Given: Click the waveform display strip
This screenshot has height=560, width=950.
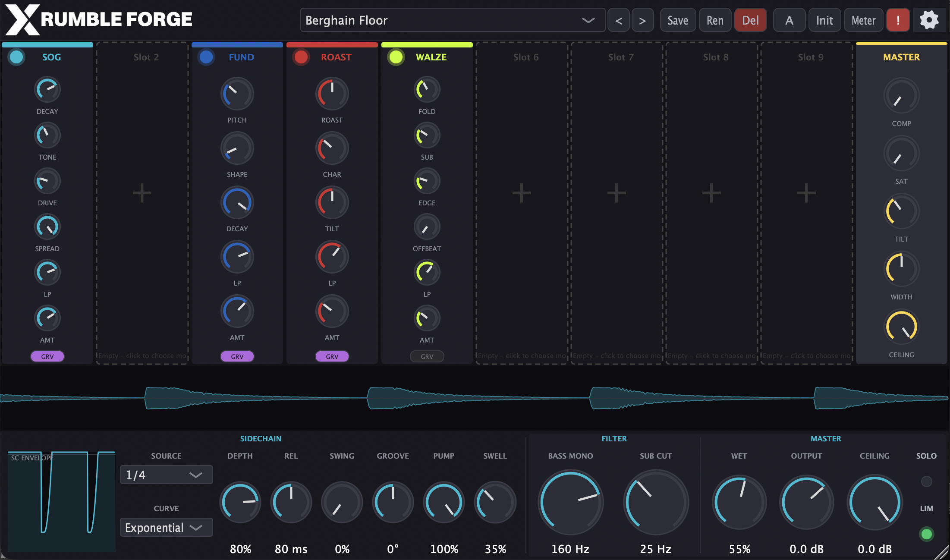Looking at the screenshot, I should click(475, 398).
